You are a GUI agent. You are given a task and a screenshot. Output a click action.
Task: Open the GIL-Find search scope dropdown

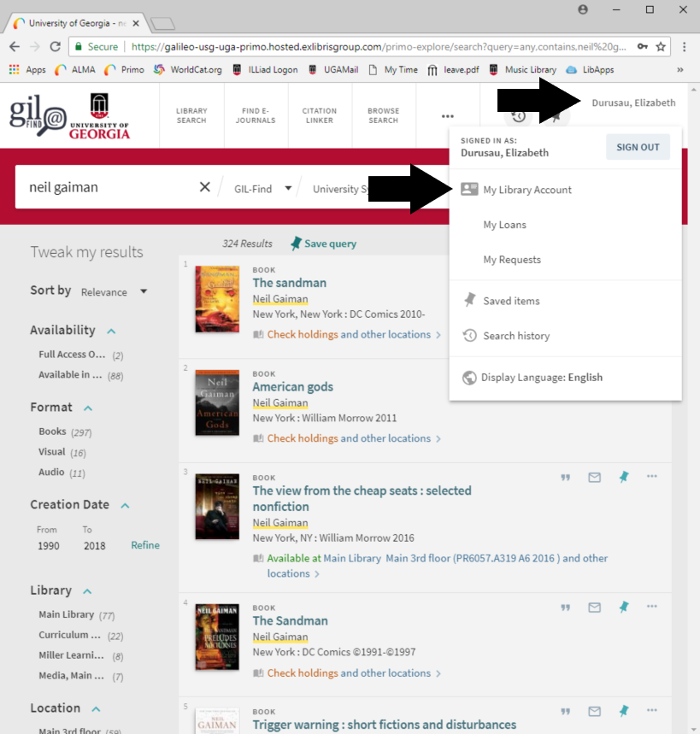click(263, 189)
